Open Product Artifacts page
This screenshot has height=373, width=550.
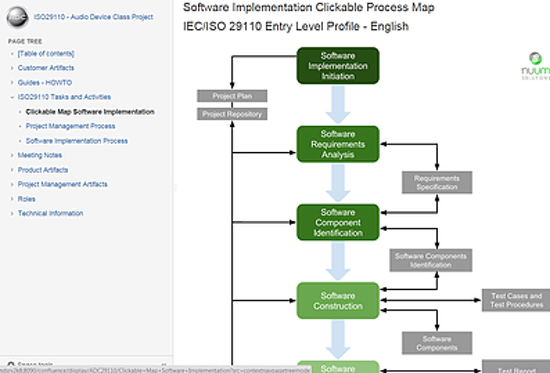[x=43, y=170]
